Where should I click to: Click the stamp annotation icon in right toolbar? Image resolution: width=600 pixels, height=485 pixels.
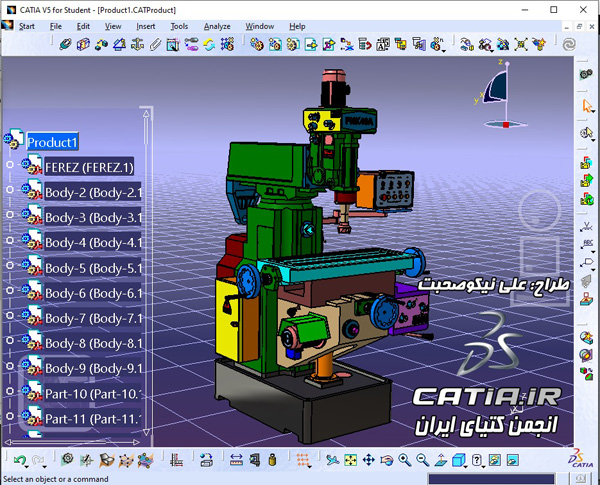(x=586, y=299)
